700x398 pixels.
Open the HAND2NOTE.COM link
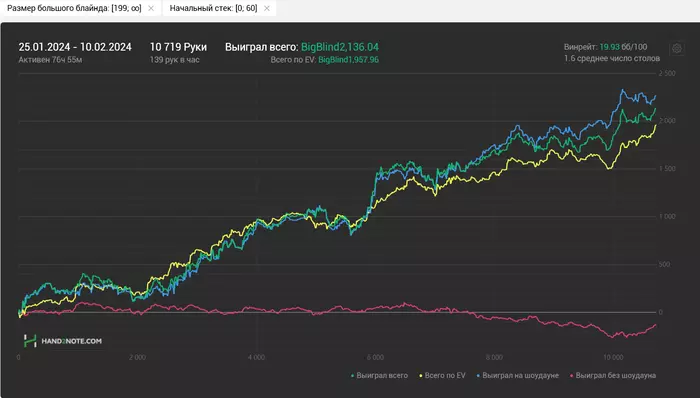(71, 341)
